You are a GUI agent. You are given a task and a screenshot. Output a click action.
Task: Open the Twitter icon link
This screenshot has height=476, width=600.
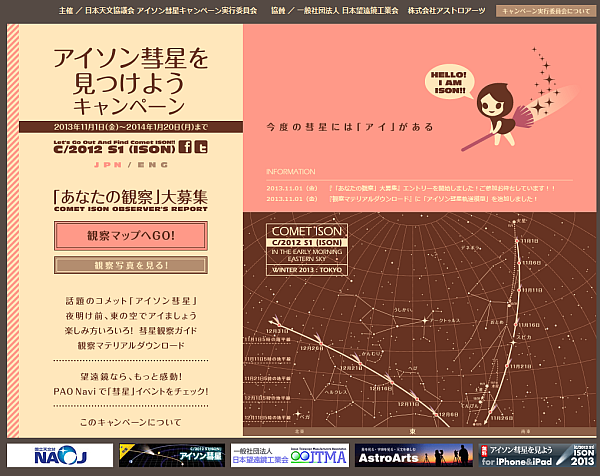pos(201,148)
